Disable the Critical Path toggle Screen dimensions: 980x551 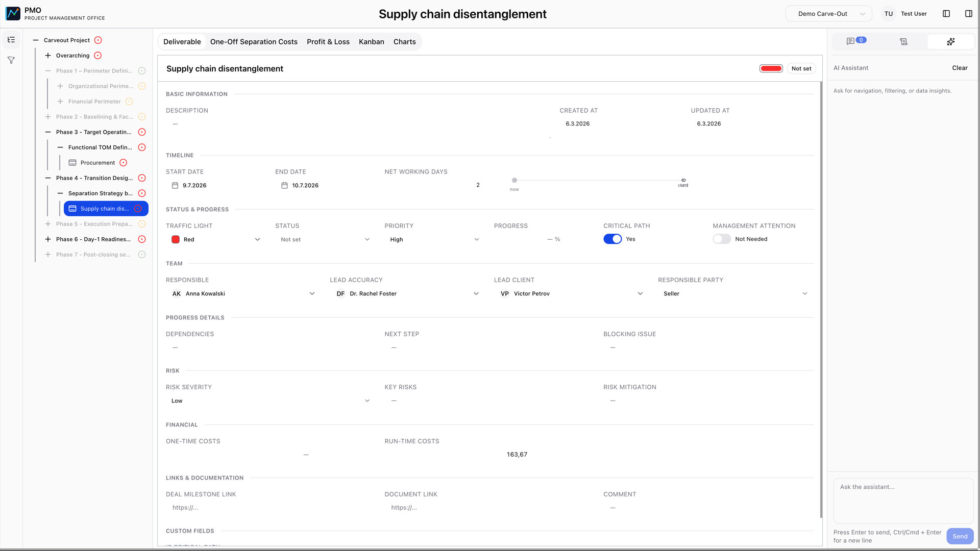(612, 239)
